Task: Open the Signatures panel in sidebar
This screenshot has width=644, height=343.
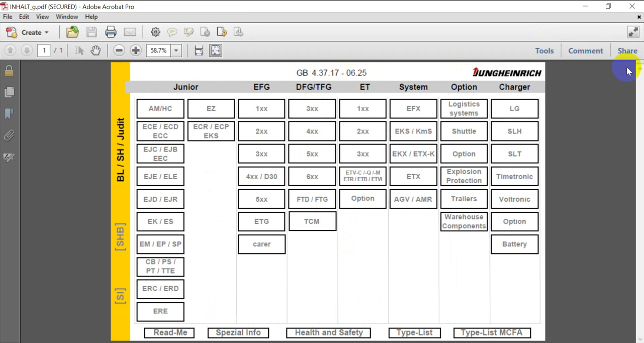Action: pyautogui.click(x=9, y=157)
